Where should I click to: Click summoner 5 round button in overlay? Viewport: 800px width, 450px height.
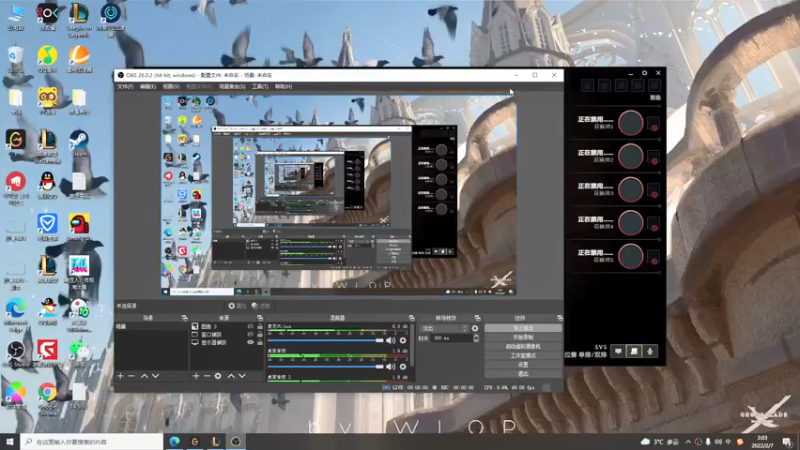[x=631, y=256]
